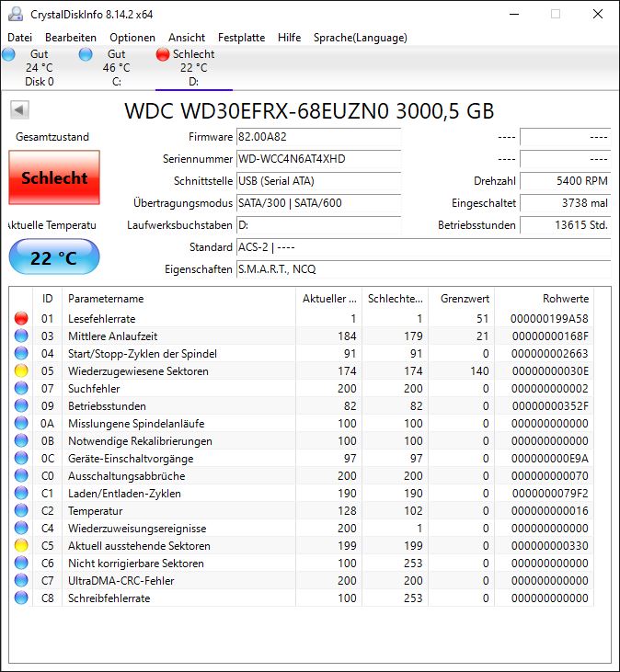Viewport: 620px width, 672px height.
Task: Click status icon for Mittlere Anlaufzeit
Action: (21, 336)
